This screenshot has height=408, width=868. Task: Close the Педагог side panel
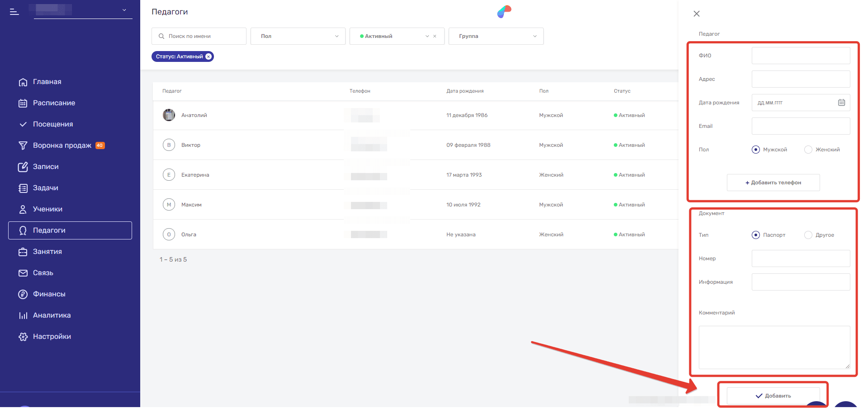(696, 14)
